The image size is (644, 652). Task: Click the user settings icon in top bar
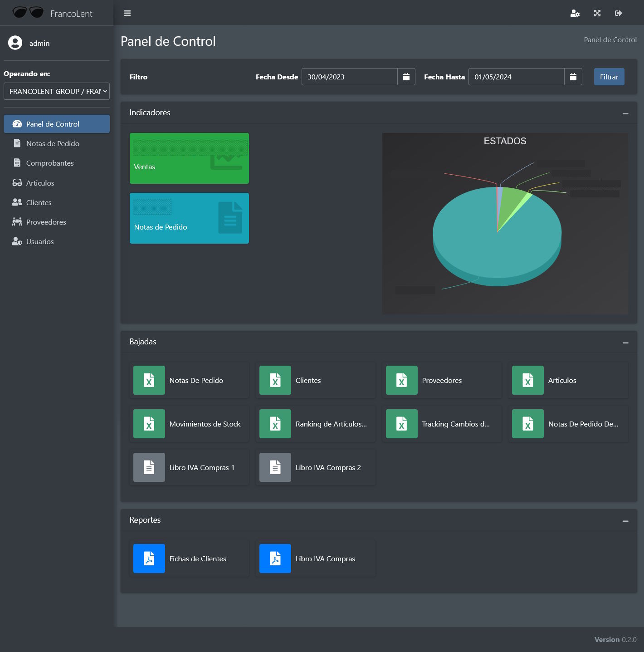(x=575, y=13)
